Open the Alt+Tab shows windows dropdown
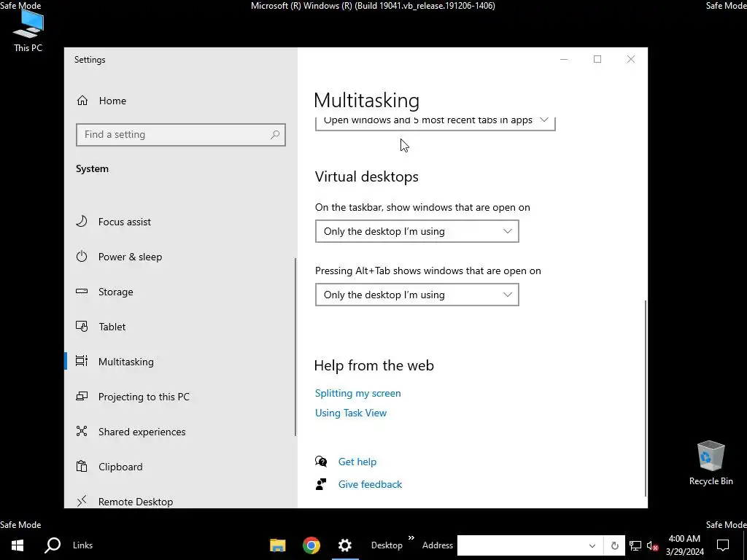 pos(417,295)
